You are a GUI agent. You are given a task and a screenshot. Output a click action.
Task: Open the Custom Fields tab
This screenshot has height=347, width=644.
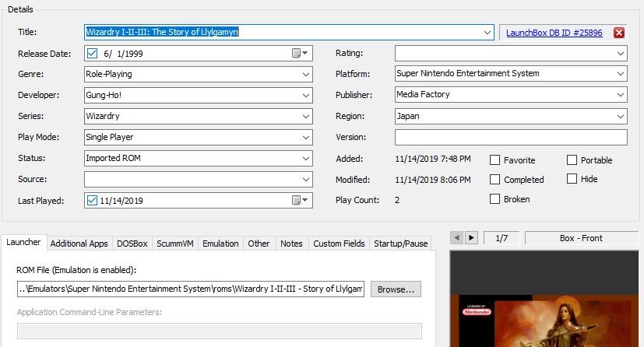[x=339, y=244]
